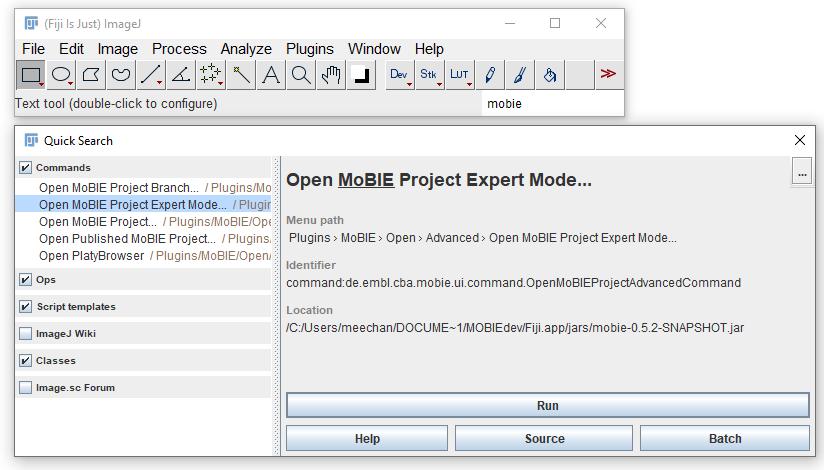The image size is (824, 470).
Task: Select the Oval selection tool
Action: pyautogui.click(x=61, y=75)
